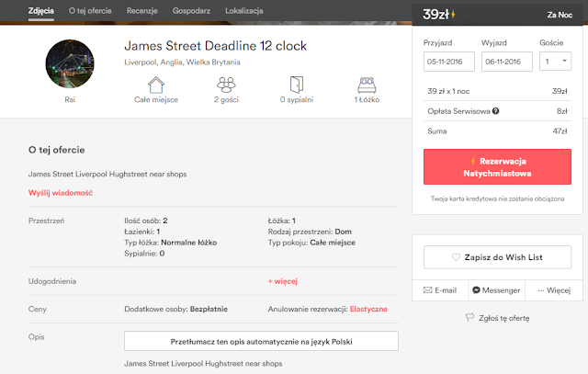Click the Przyjazd date field
588x374 pixels.
[449, 61]
